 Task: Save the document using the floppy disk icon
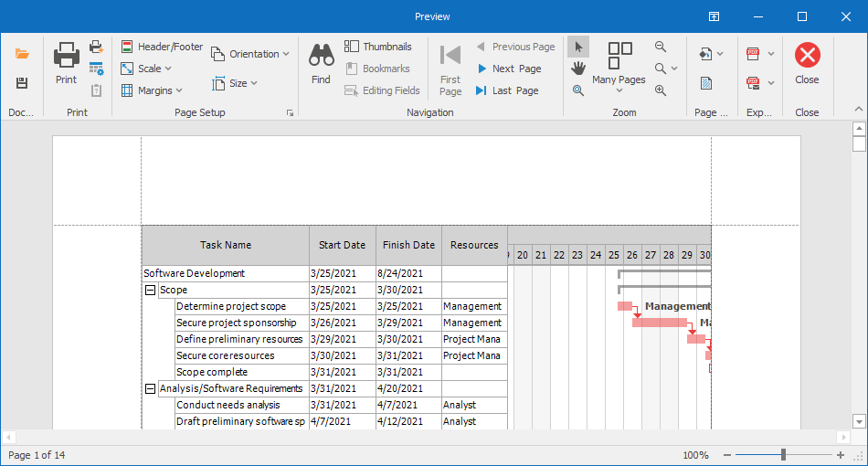coord(22,83)
